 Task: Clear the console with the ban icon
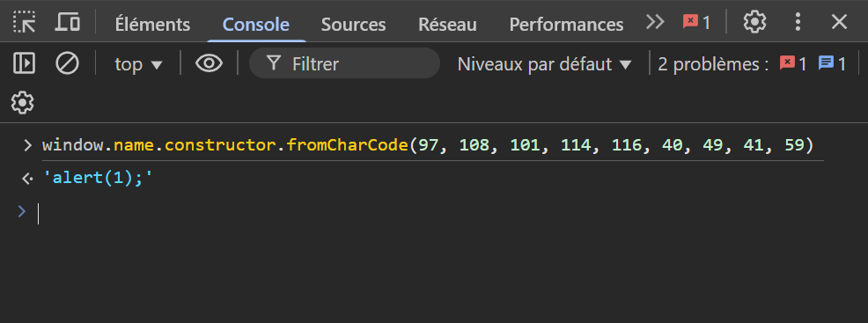tap(68, 63)
